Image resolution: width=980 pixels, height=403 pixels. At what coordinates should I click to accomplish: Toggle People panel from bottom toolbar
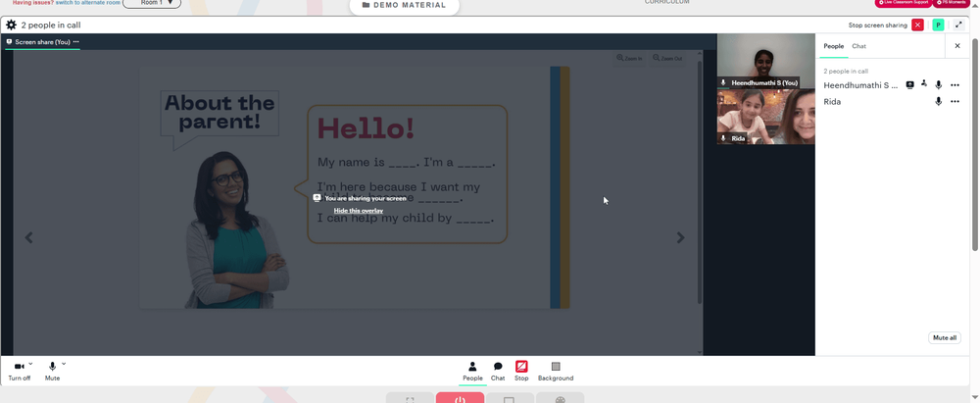pos(472,371)
